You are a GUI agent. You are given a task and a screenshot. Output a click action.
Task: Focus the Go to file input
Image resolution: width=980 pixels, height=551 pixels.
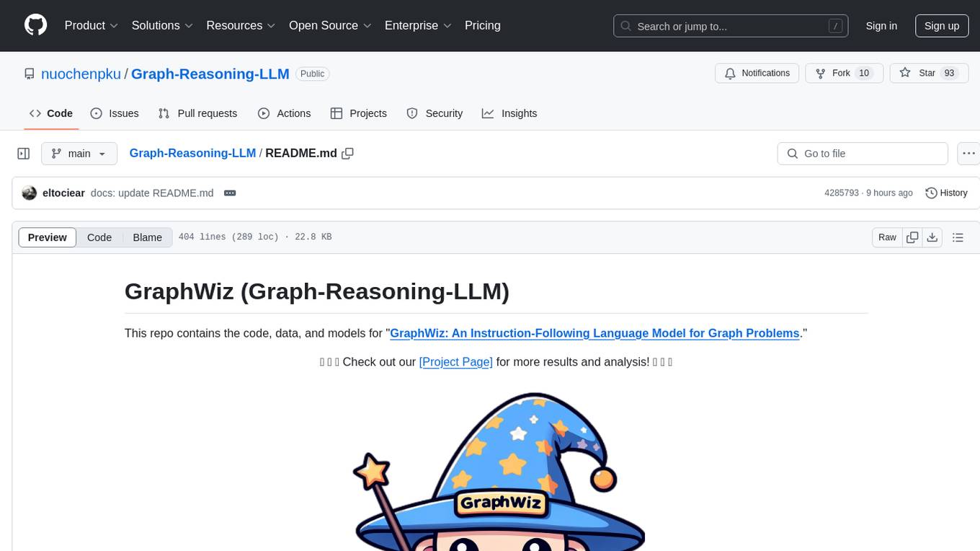click(863, 154)
